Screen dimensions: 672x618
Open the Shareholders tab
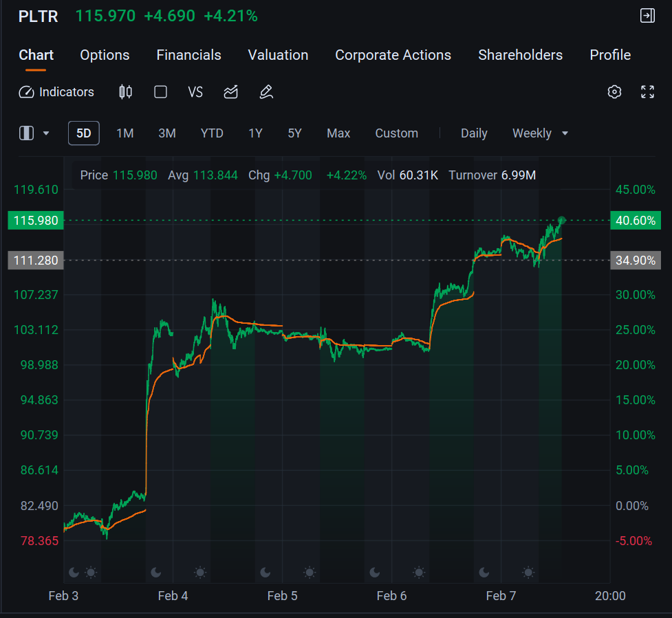click(x=520, y=55)
